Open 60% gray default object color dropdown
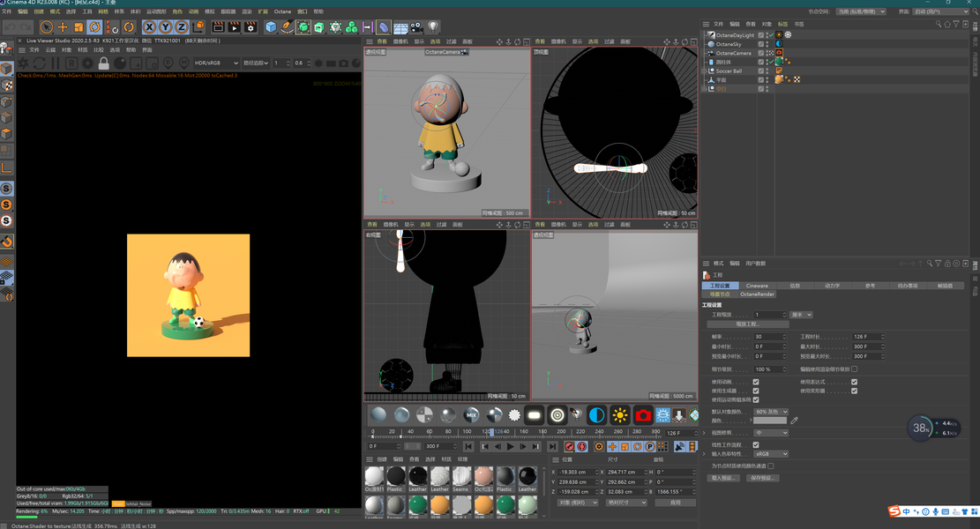 click(x=771, y=412)
